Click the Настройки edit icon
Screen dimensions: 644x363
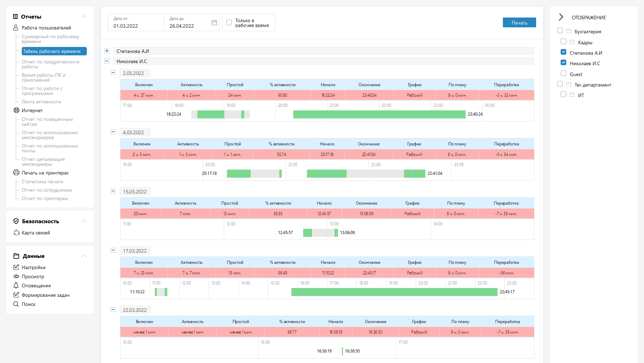coord(16,267)
